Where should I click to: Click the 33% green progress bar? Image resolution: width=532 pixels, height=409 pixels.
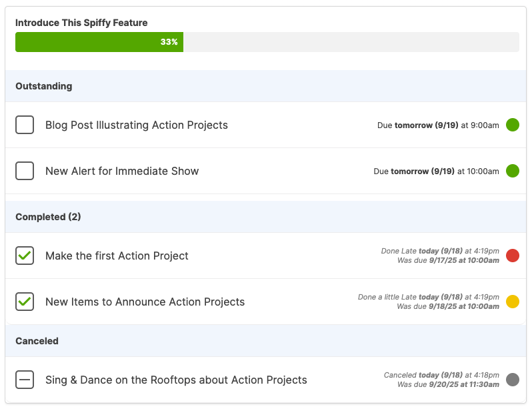[99, 42]
